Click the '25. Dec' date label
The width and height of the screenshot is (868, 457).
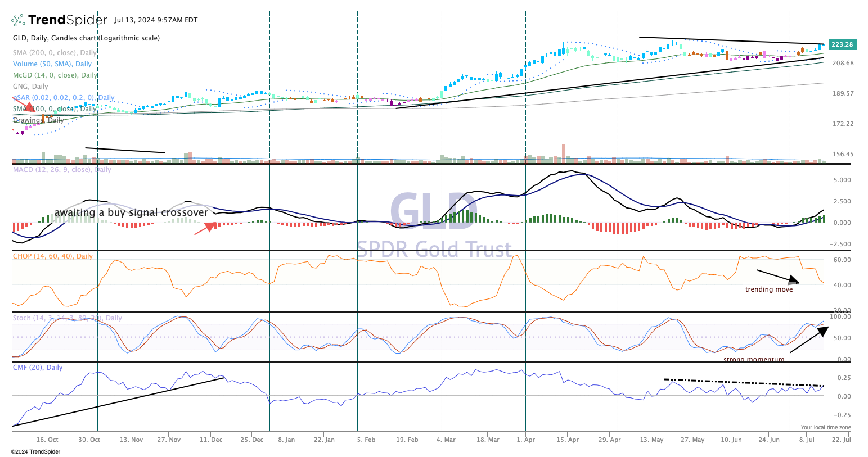(x=252, y=440)
